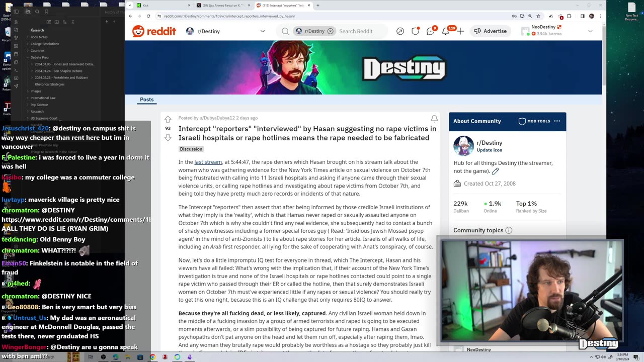The image size is (644, 362).
Task: Click the browser page scrollbar
Action: tap(604, 55)
